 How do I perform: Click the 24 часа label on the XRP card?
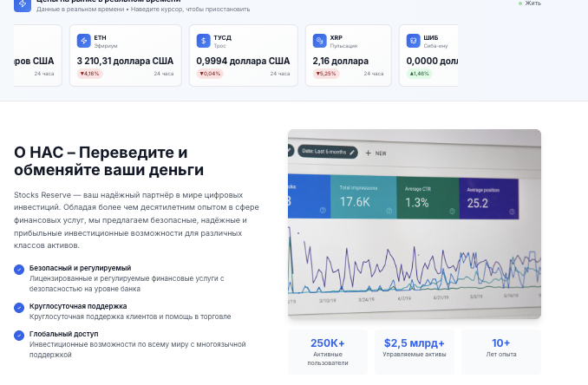[374, 74]
